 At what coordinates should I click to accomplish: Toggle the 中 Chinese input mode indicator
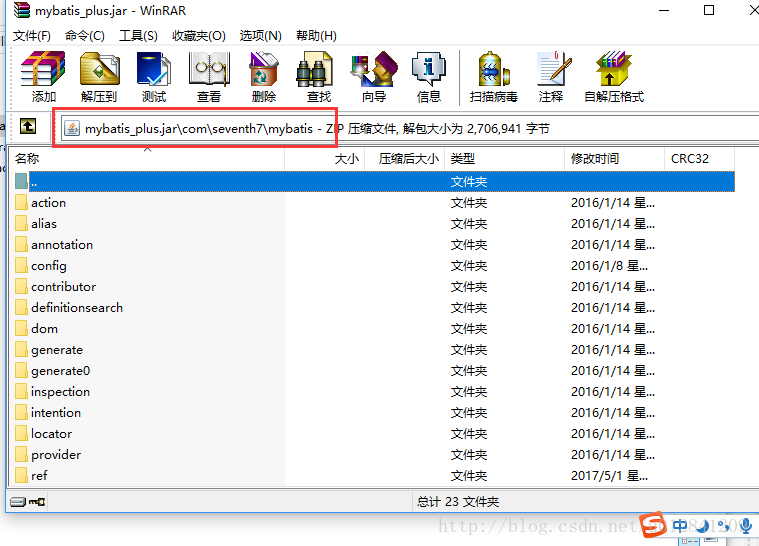pyautogui.click(x=680, y=526)
